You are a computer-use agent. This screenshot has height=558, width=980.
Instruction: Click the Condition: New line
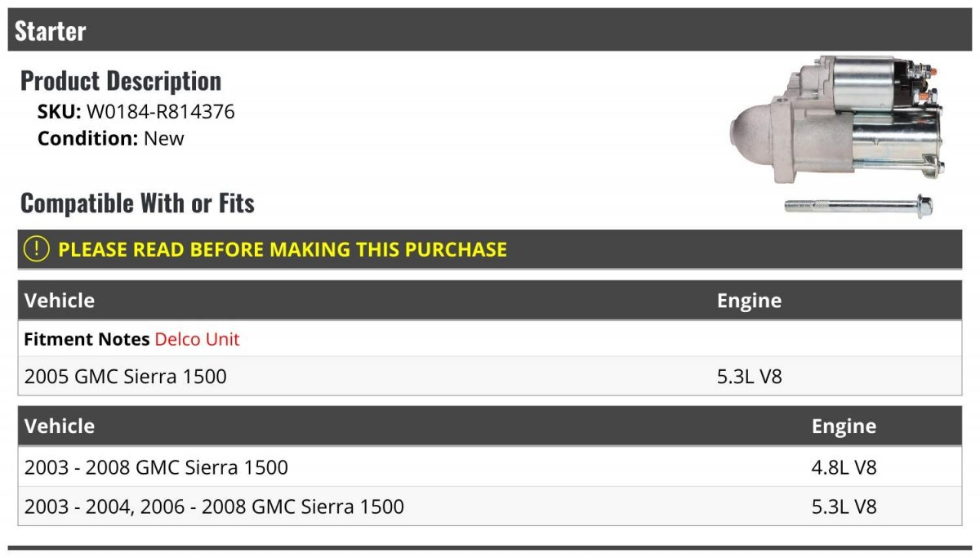(111, 138)
